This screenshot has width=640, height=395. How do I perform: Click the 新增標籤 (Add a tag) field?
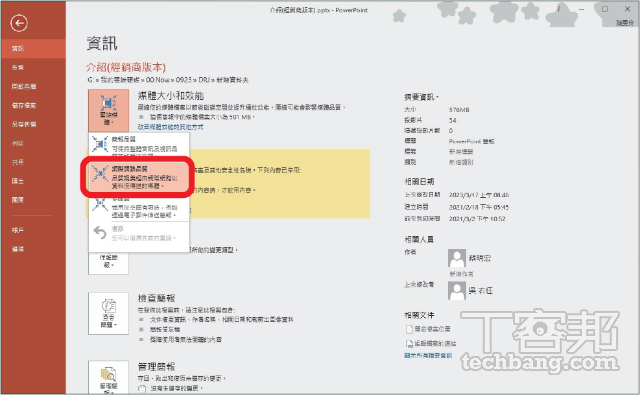[x=461, y=152]
